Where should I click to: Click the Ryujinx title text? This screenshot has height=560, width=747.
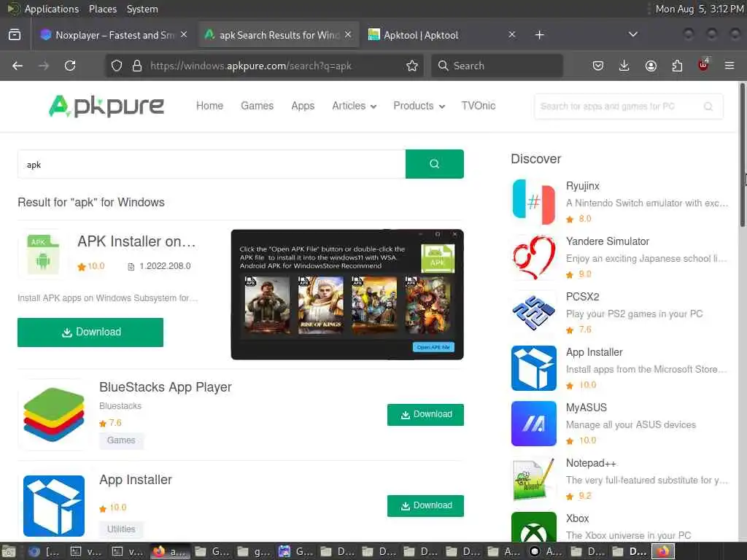583,186
